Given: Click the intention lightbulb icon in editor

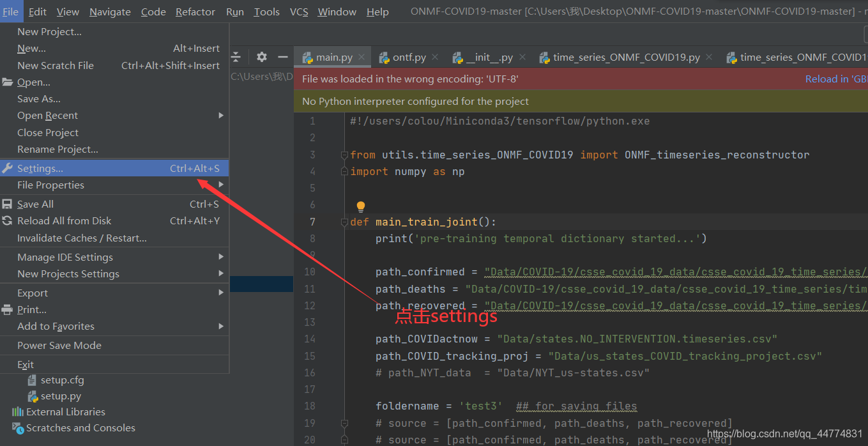Looking at the screenshot, I should (361, 206).
